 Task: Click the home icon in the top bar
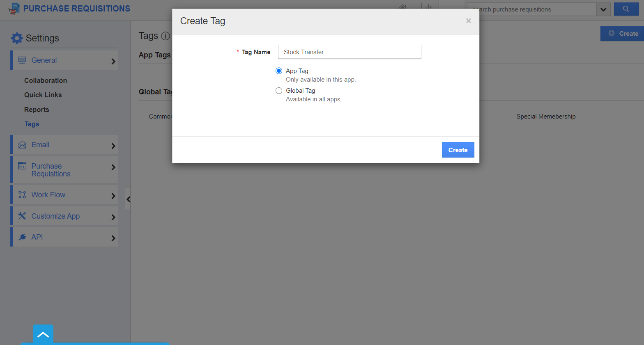click(x=402, y=7)
